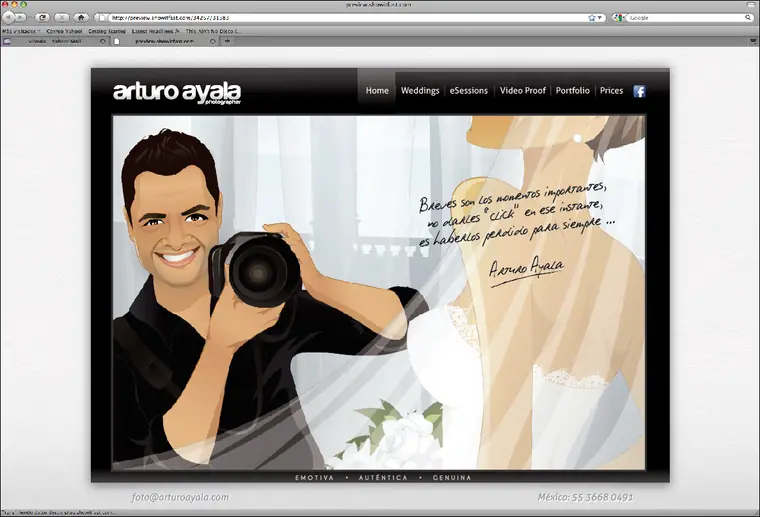This screenshot has height=517, width=760.
Task: Go back with the browser back arrow
Action: point(7,17)
